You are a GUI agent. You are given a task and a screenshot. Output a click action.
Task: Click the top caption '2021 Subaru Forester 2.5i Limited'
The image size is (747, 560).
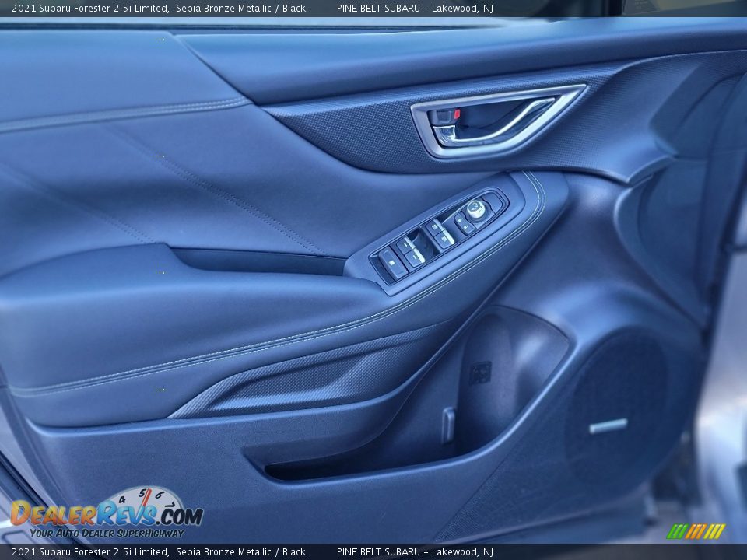point(89,8)
